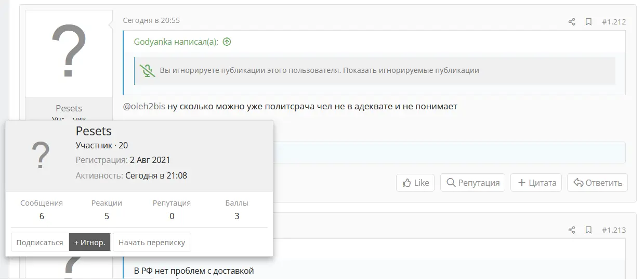This screenshot has height=279, width=644.
Task: Click large Pesets avatar beside post #1.212
Action: pyautogui.click(x=69, y=53)
